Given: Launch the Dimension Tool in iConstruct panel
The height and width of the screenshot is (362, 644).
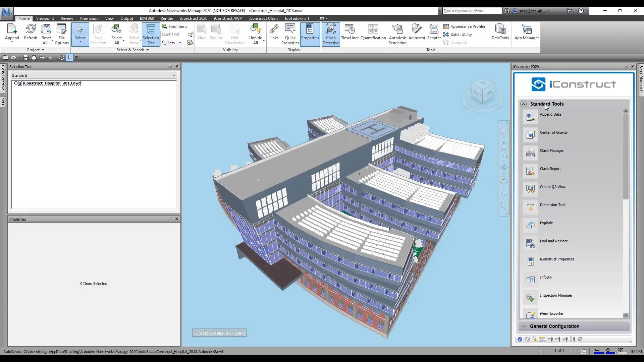Looking at the screenshot, I should click(552, 205).
